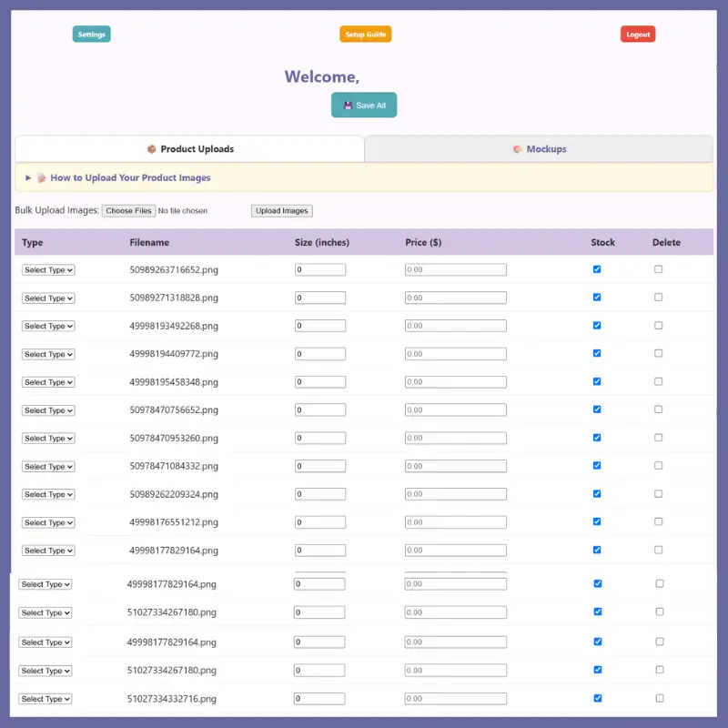Open Select Type dropdown for 50978471084332.png

tap(48, 467)
